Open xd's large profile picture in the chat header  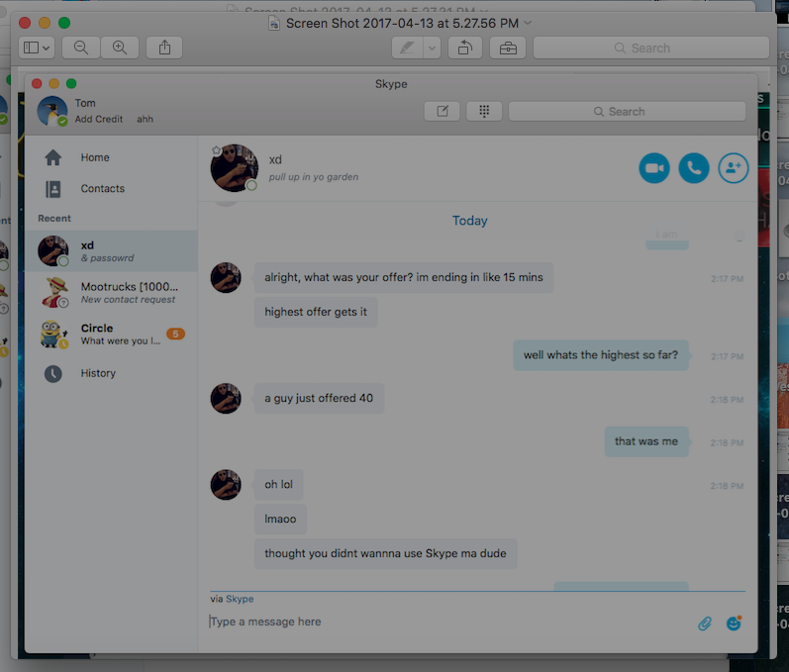(235, 168)
